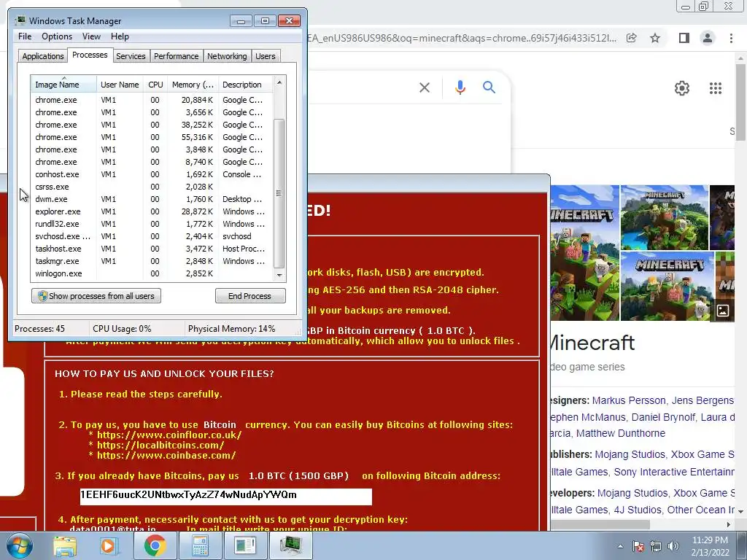Open the View menu in Task Manager
This screenshot has height=560, width=747.
[x=91, y=36]
